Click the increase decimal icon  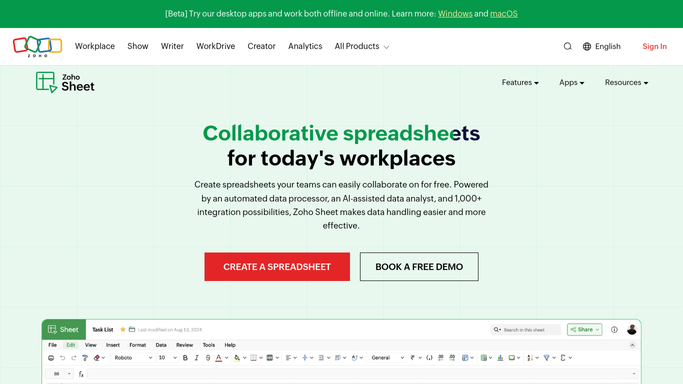[452, 358]
